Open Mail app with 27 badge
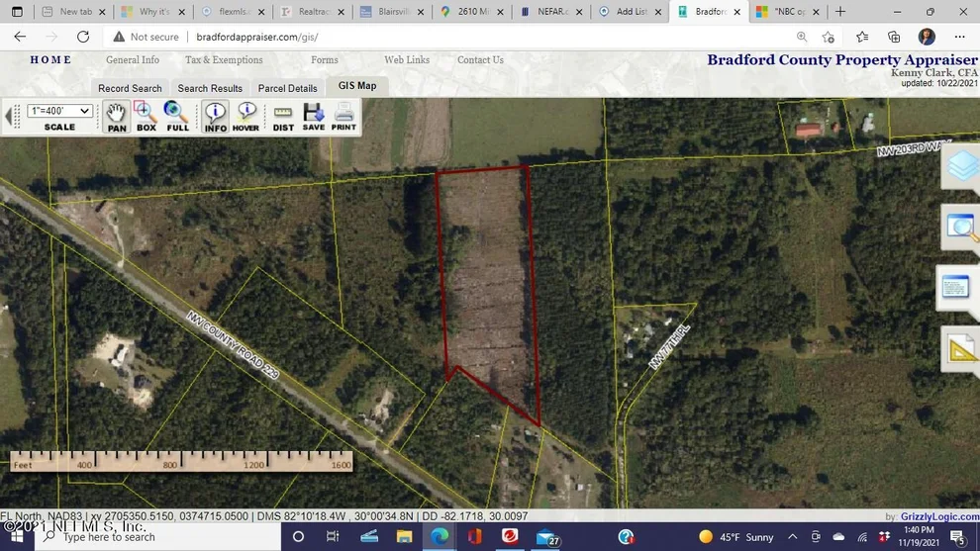 click(547, 537)
